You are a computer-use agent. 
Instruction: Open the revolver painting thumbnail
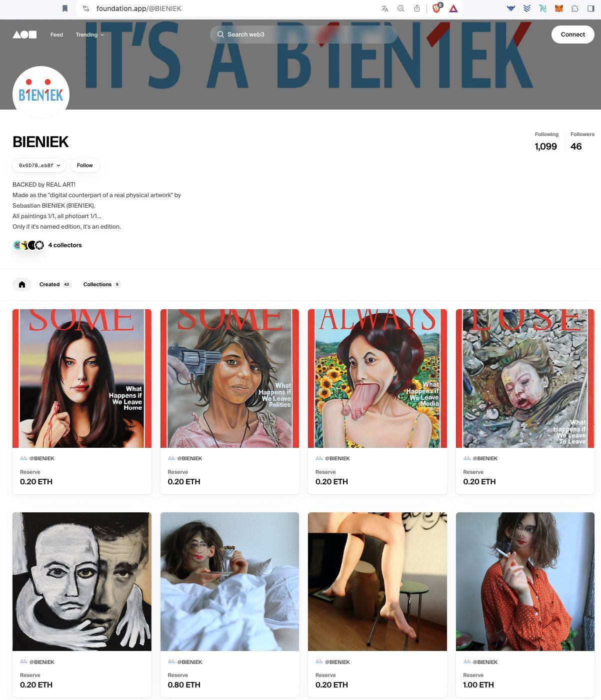[x=229, y=378]
